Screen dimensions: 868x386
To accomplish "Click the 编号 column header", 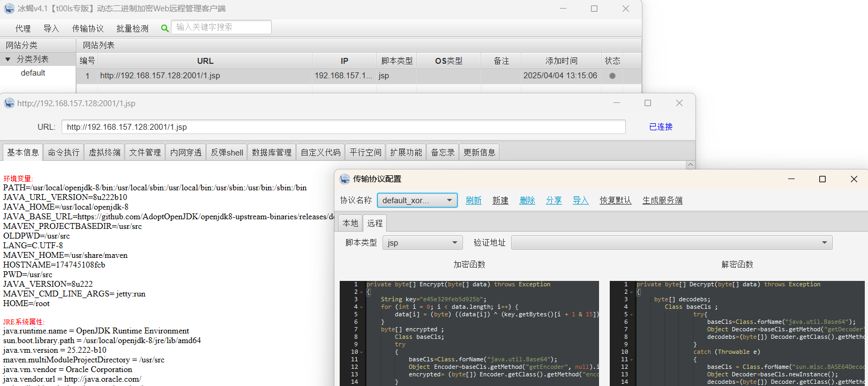I will [x=87, y=61].
